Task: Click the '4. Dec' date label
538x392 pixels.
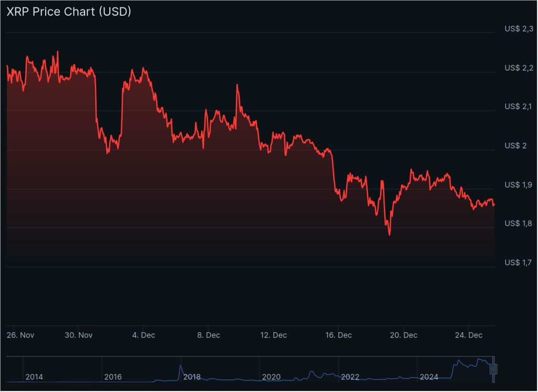Action: coord(143,335)
